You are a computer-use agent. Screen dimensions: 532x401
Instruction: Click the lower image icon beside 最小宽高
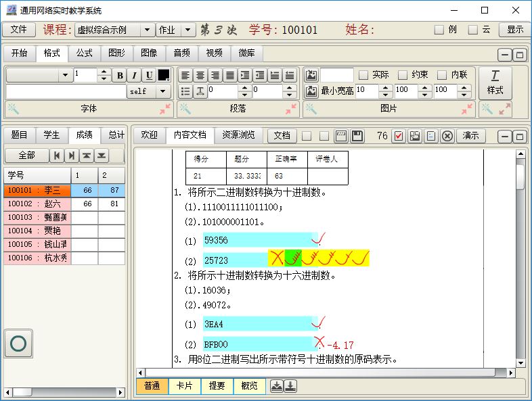coord(311,91)
